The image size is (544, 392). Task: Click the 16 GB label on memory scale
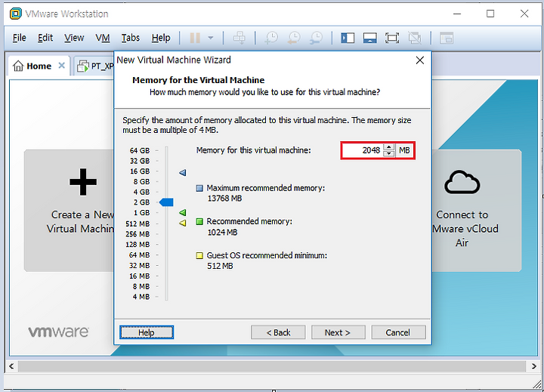click(x=140, y=171)
